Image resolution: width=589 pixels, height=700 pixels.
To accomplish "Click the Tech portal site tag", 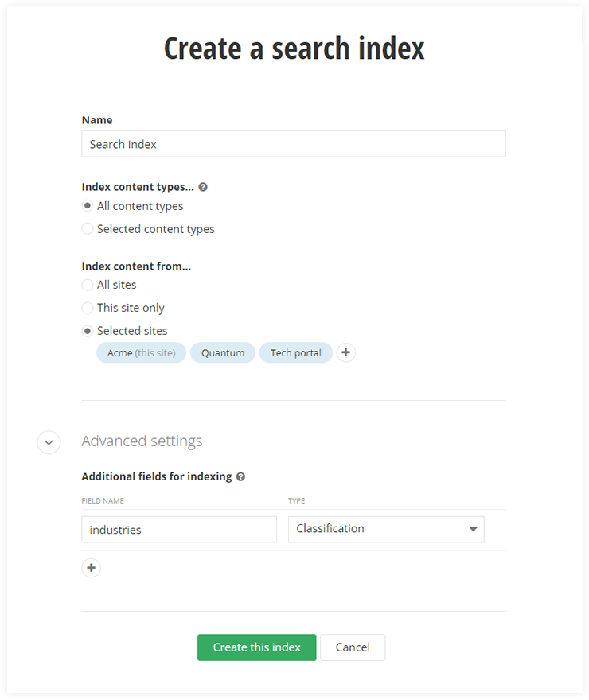I will tap(295, 353).
